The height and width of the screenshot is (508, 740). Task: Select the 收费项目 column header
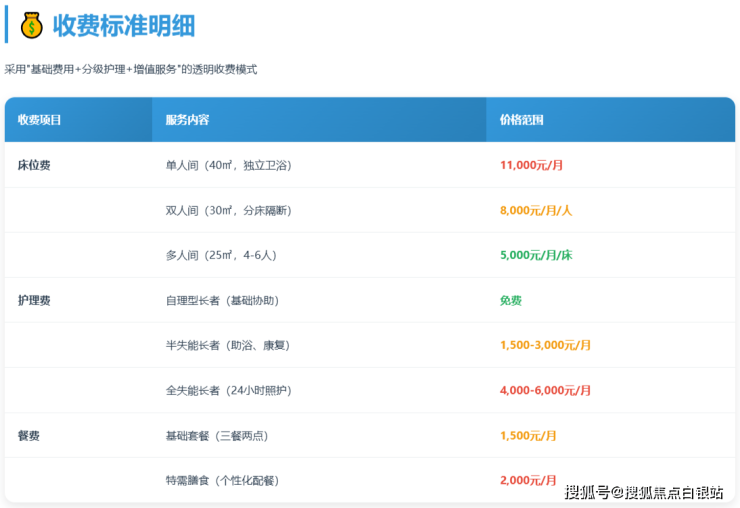click(40, 120)
